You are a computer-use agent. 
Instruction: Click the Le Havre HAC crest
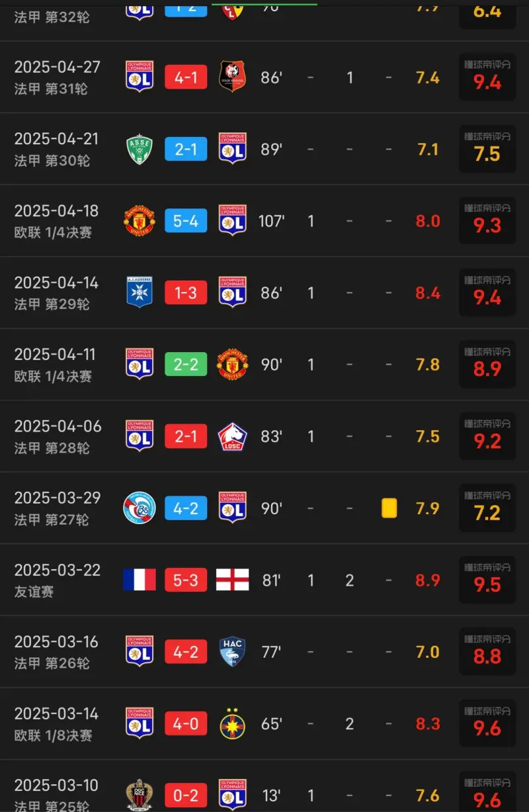(x=232, y=652)
